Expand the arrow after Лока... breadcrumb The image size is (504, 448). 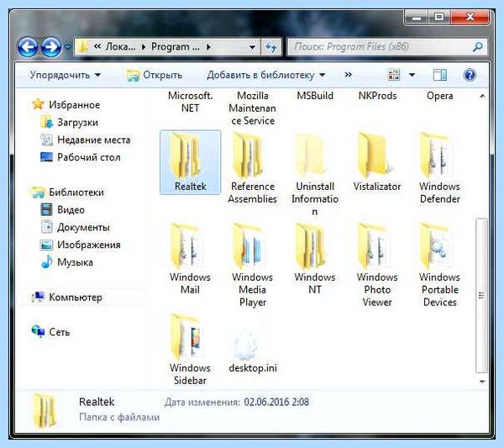tap(144, 47)
